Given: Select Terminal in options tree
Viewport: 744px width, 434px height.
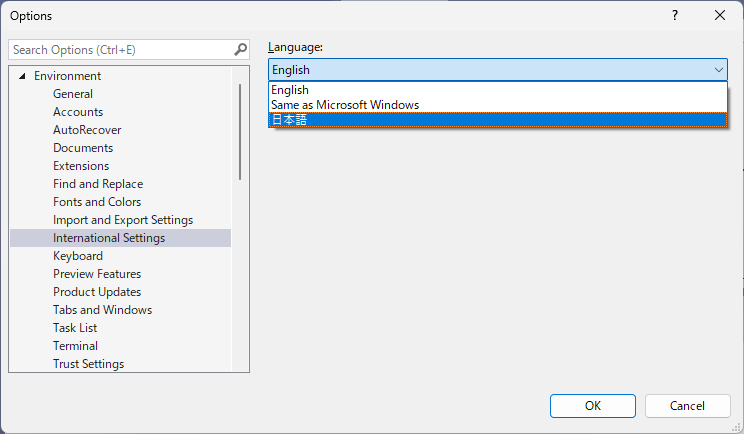Looking at the screenshot, I should [x=75, y=346].
